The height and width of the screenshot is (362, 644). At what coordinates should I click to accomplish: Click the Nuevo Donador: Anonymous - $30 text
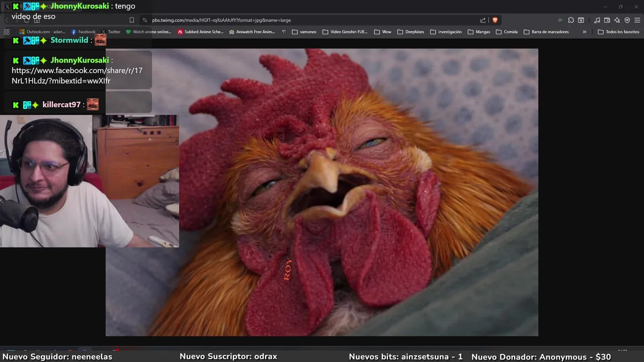pyautogui.click(x=541, y=356)
